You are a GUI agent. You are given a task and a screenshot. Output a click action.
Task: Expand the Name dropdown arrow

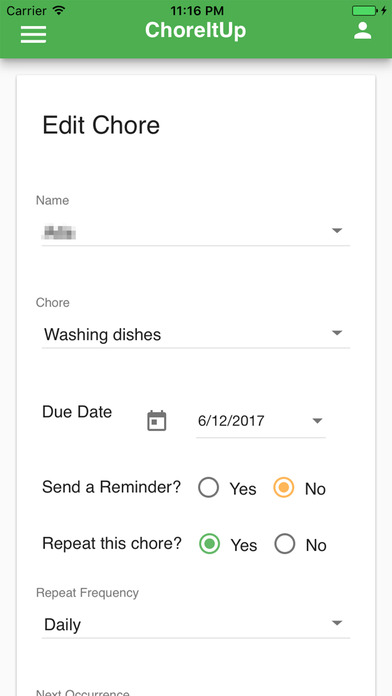point(337,230)
